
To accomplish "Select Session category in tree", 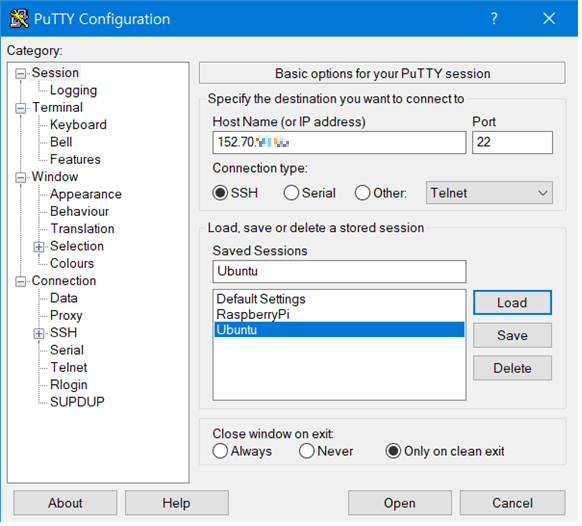I will coord(55,73).
